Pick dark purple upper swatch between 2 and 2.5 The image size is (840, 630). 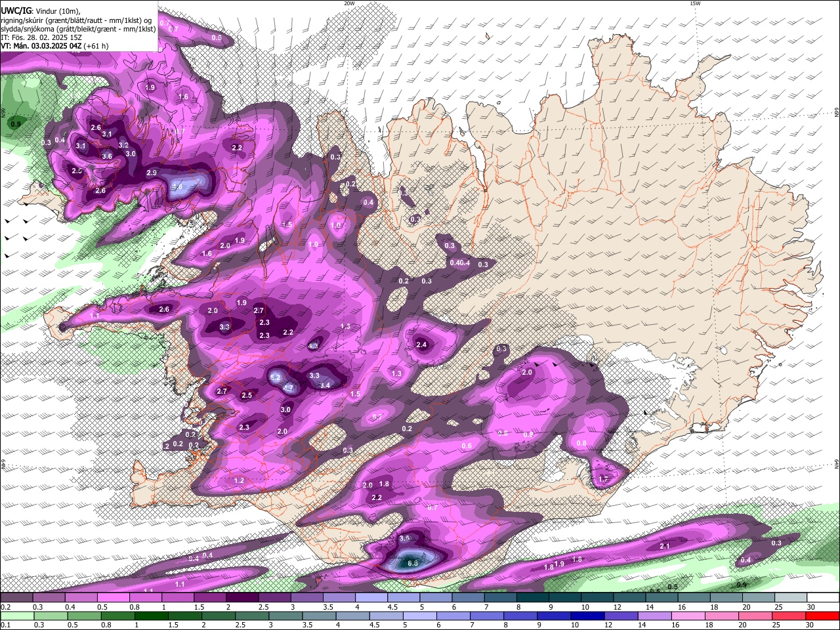coord(242,598)
